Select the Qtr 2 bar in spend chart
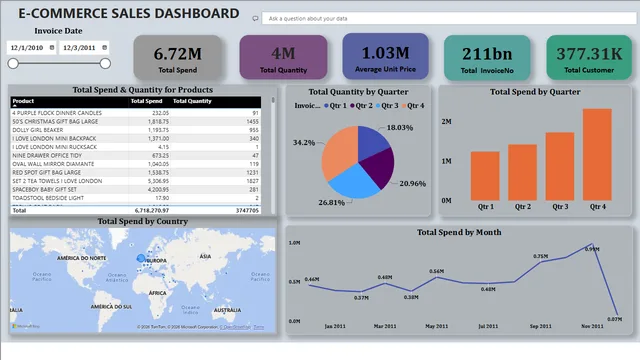Viewport: 640px width, 360px height. coord(522,172)
